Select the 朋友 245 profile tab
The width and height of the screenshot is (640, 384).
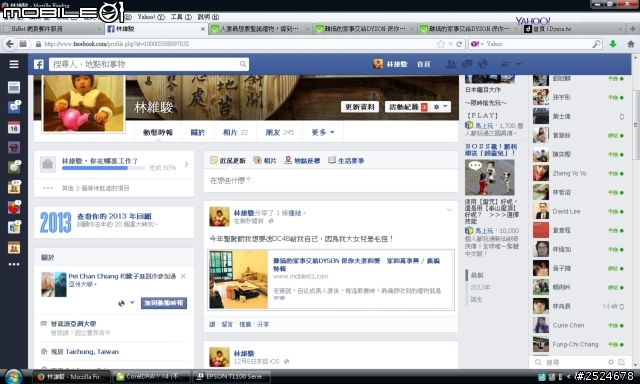point(280,132)
